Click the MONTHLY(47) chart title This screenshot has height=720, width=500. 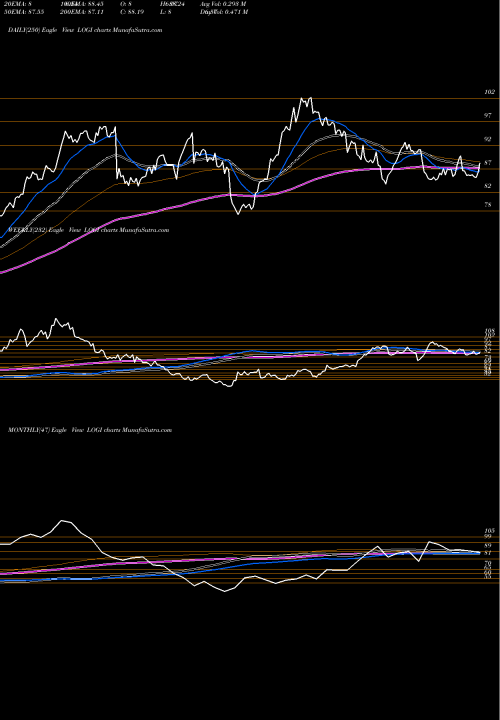coord(90,430)
